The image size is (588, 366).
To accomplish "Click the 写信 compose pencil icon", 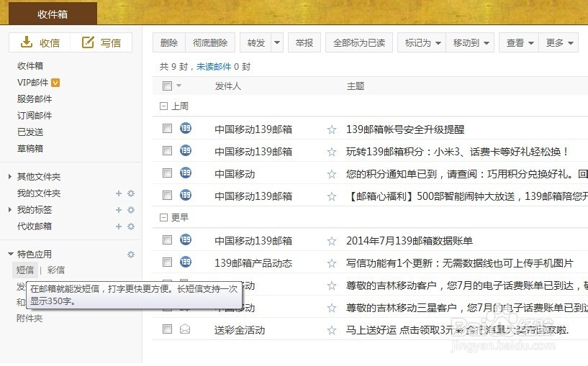I will coord(88,42).
